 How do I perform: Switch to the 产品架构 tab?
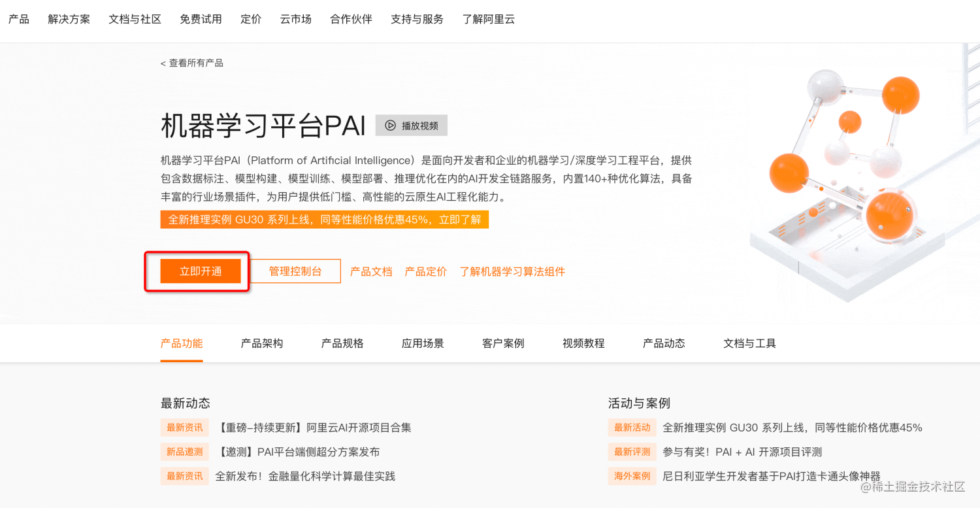click(262, 343)
